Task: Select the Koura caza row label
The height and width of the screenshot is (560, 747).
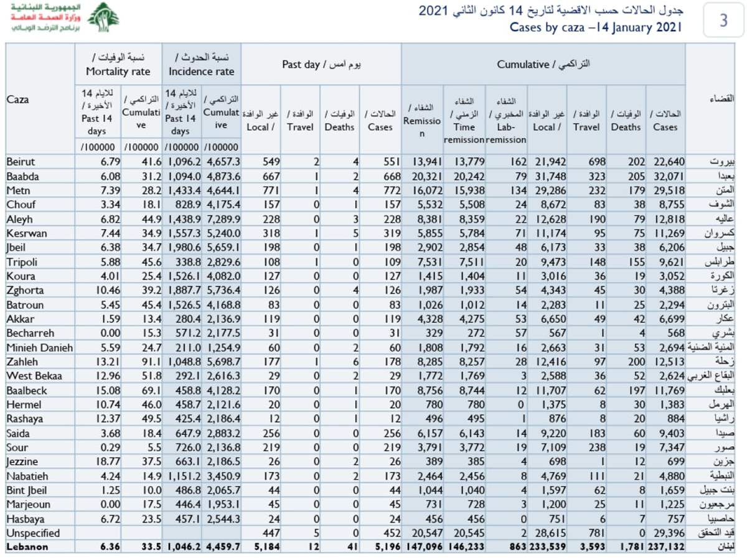Action: click(x=21, y=276)
